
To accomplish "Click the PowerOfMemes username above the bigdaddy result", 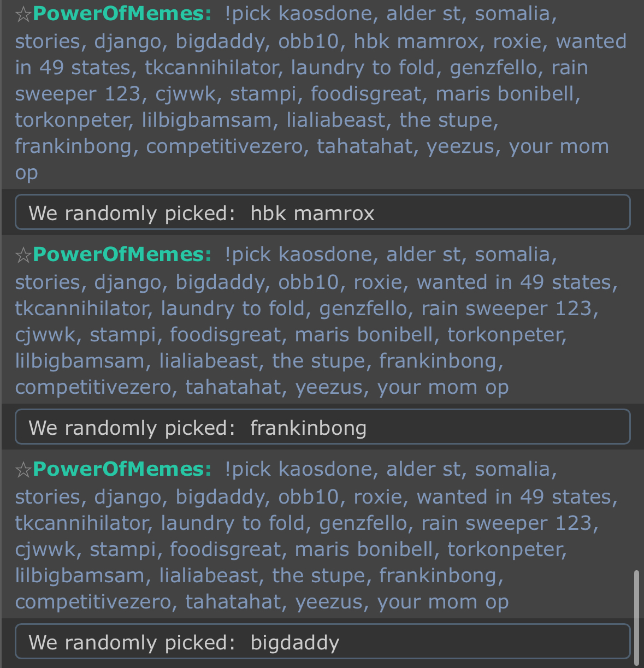I will 122,470.
